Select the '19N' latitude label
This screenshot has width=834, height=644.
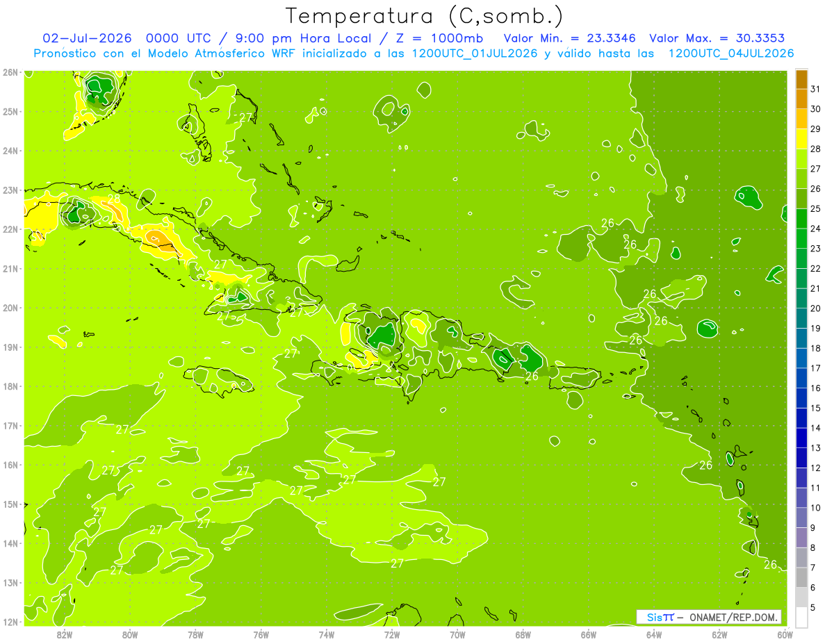10,347
